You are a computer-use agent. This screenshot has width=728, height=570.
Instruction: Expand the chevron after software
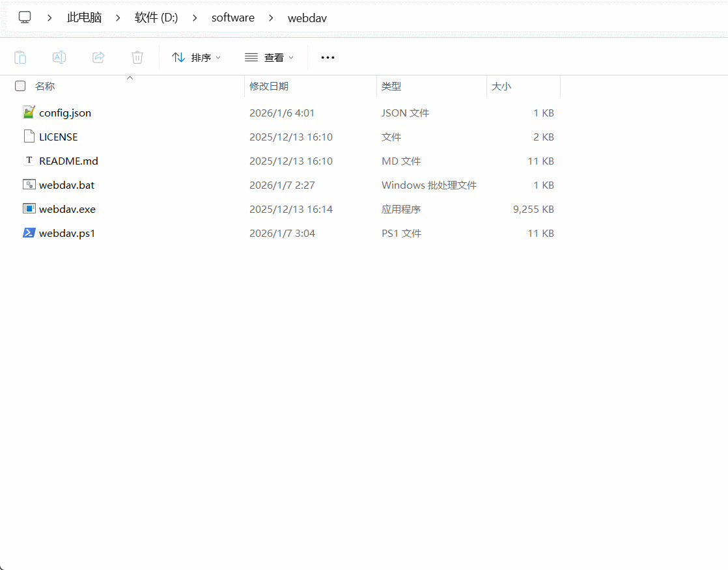click(x=271, y=18)
